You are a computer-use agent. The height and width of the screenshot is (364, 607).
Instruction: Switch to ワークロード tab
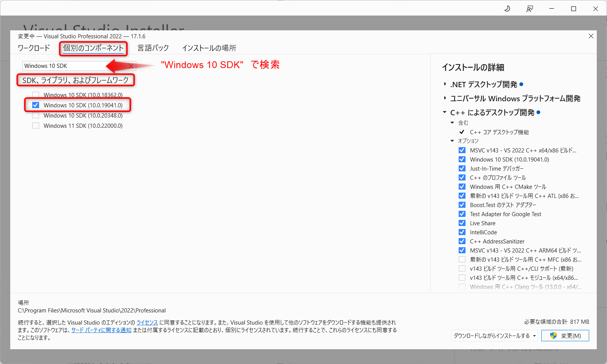(34, 48)
